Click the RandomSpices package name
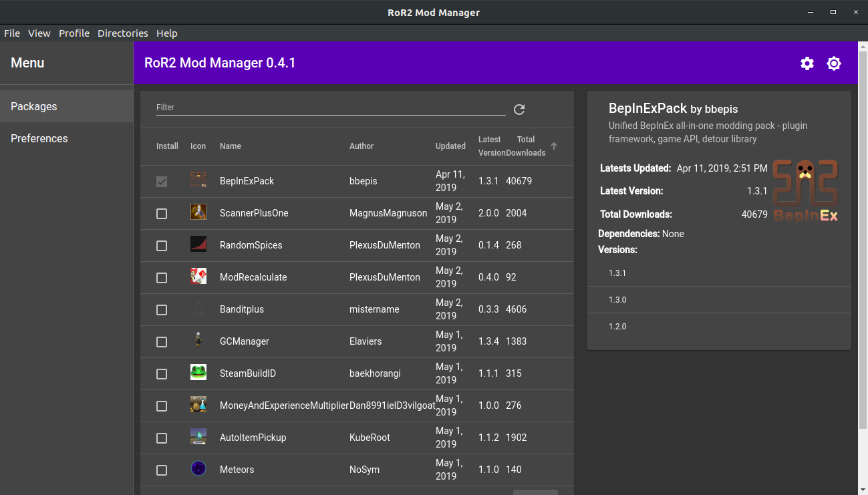Viewport: 868px width, 495px height. coord(251,245)
